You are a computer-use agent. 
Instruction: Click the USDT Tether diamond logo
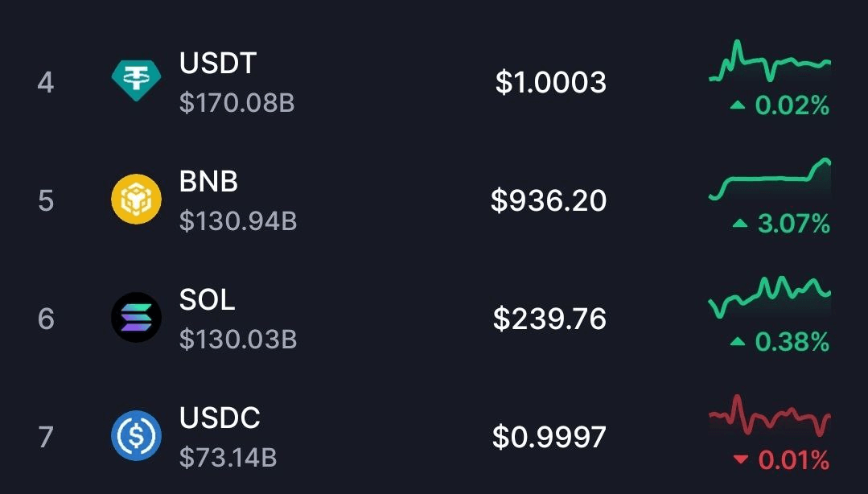pyautogui.click(x=136, y=80)
